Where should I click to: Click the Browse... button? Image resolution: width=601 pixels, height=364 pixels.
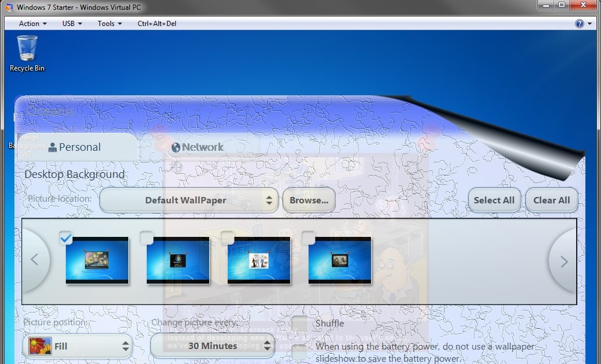[309, 200]
